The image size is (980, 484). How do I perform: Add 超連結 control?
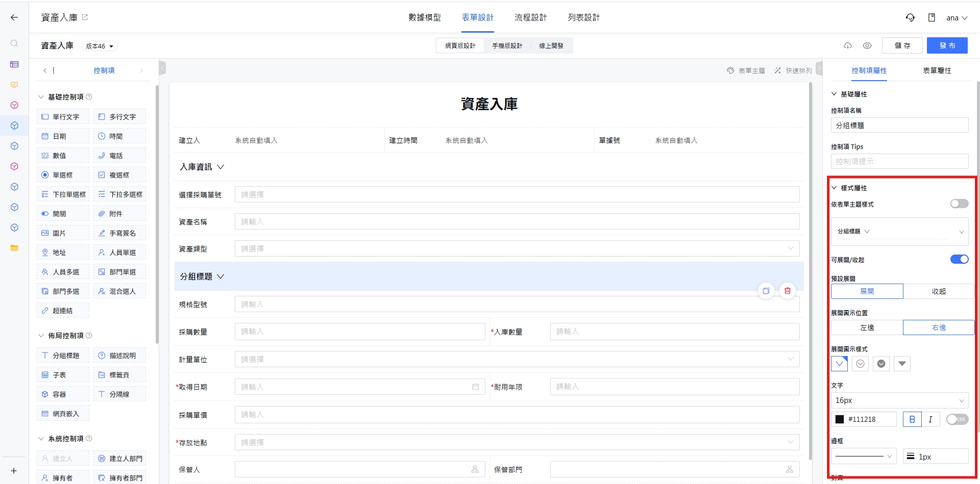coord(63,311)
